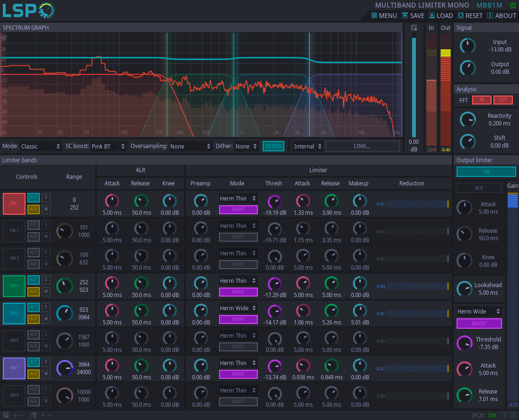This screenshot has width=519, height=420.
Task: Click band 8 Range knob for 10000 Hz
Action: click(64, 396)
